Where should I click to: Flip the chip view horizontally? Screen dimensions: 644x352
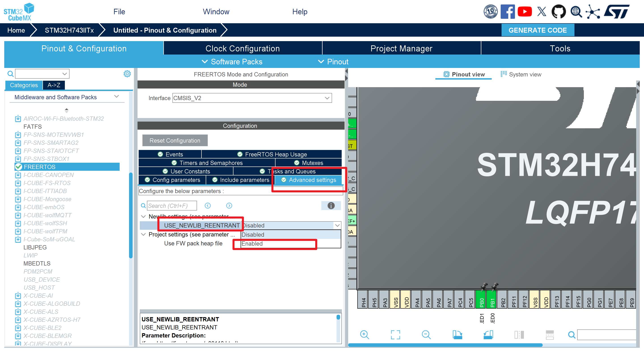pos(519,335)
